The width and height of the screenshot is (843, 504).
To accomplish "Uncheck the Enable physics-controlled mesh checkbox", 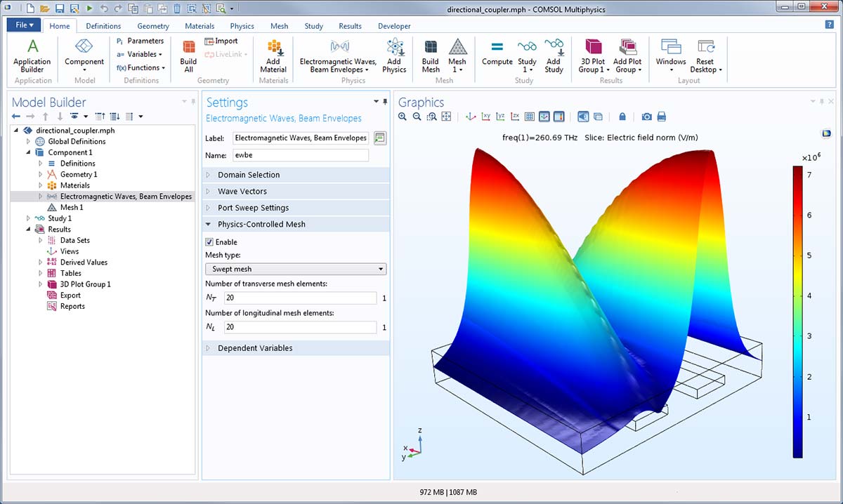I will pyautogui.click(x=209, y=242).
